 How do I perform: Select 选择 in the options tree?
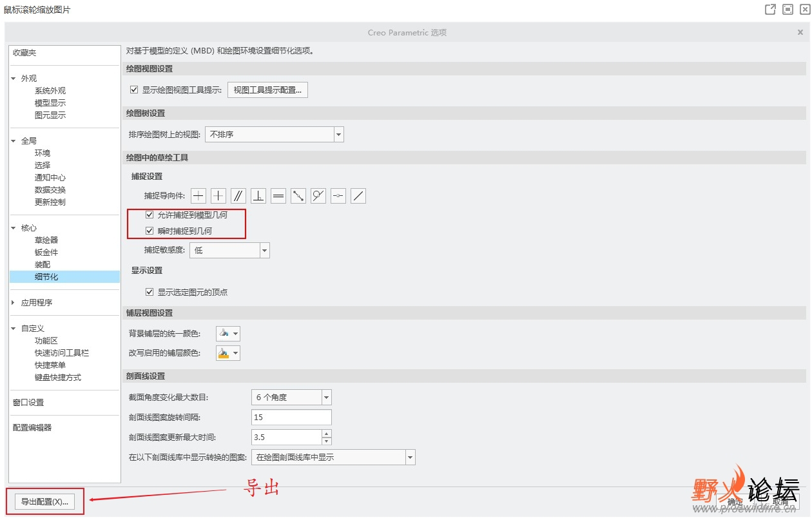[43, 166]
